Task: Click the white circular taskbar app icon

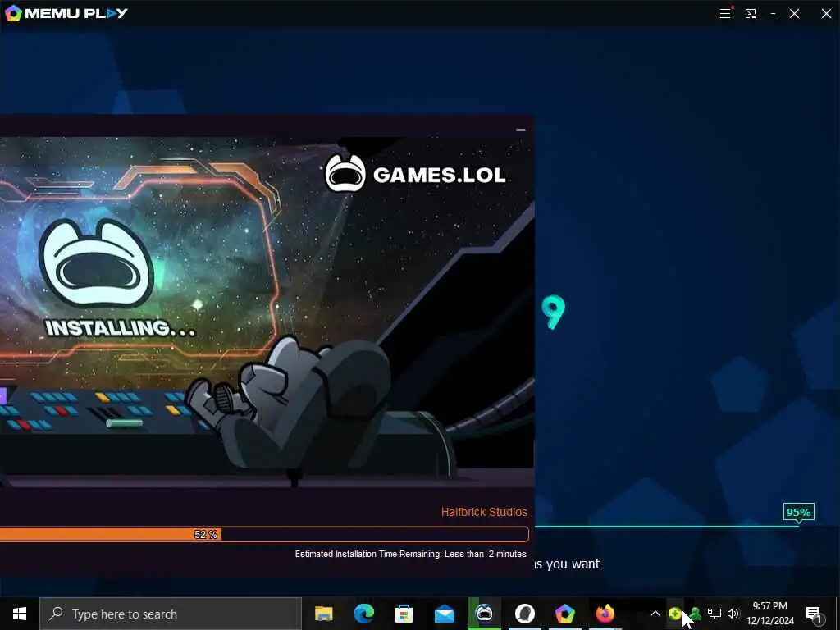Action: point(525,614)
